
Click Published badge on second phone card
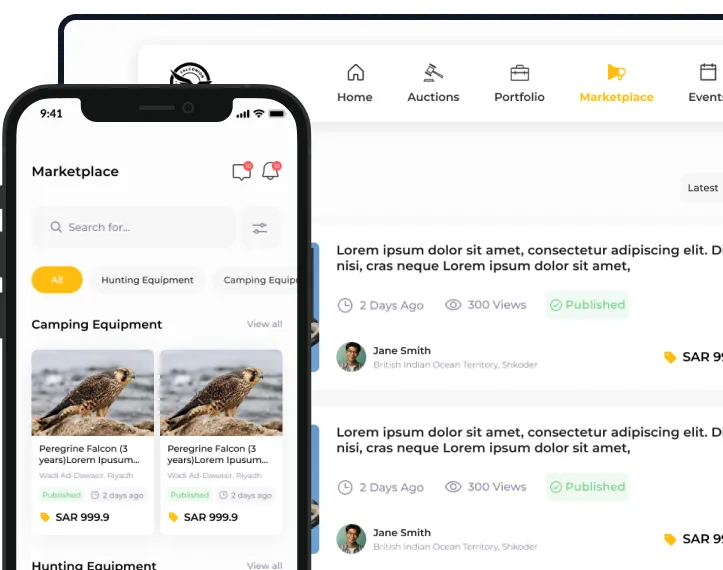point(190,495)
